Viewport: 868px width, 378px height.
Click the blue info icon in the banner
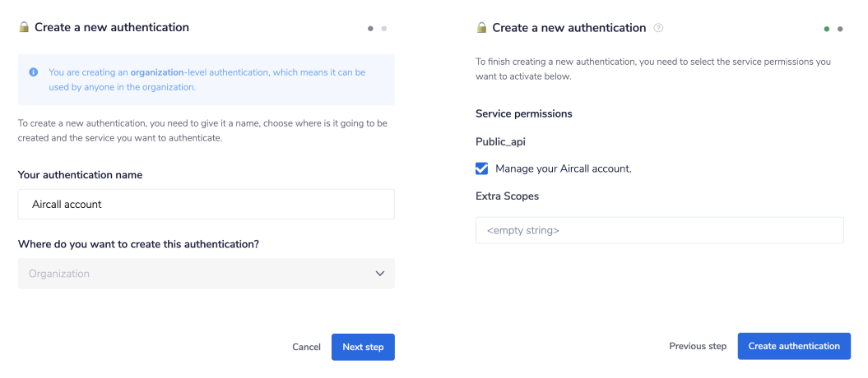pyautogui.click(x=34, y=72)
